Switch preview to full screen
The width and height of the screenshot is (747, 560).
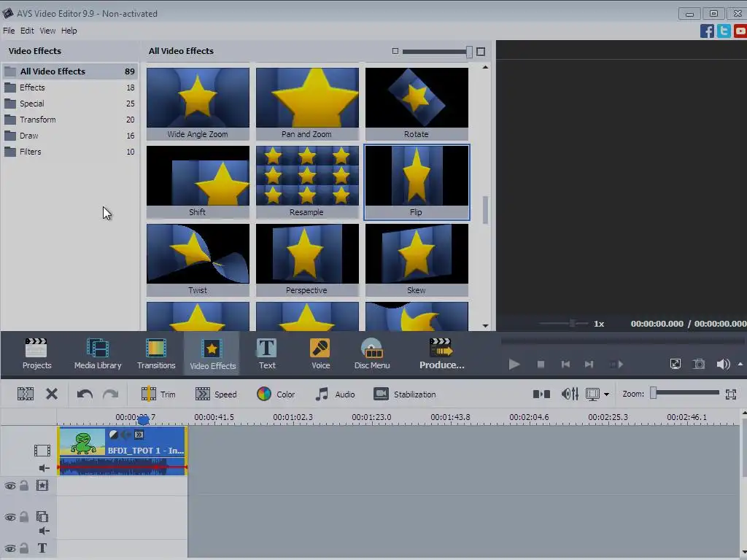pos(675,364)
